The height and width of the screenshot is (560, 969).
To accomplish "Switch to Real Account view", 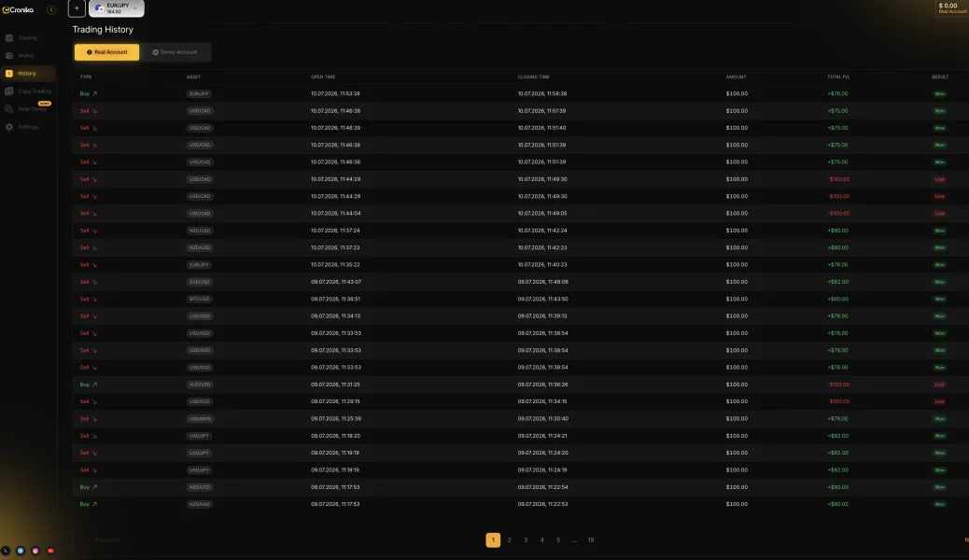I will (x=107, y=52).
